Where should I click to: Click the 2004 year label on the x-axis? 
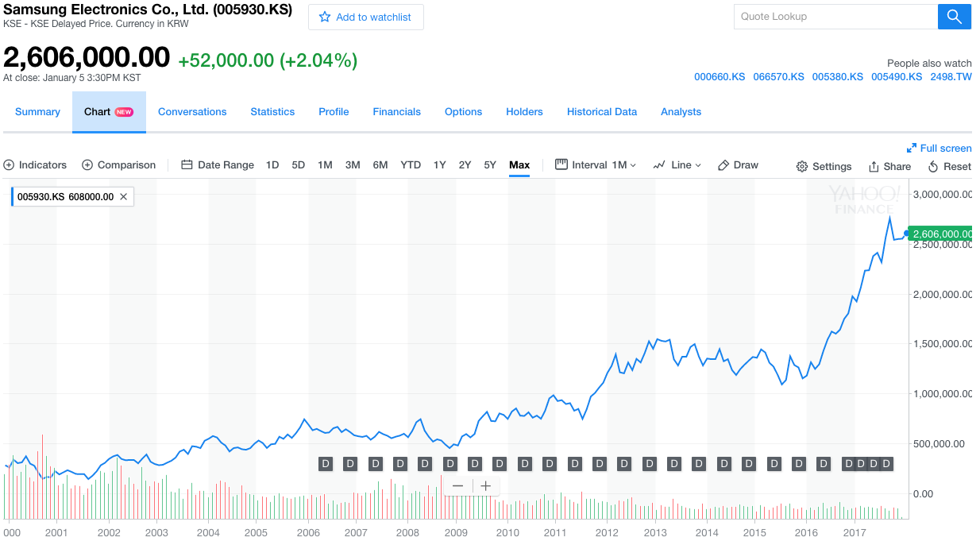208,533
